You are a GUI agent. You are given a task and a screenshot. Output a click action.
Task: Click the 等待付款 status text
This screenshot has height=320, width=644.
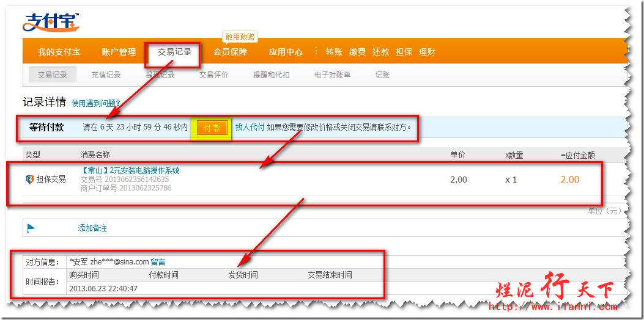click(46, 127)
